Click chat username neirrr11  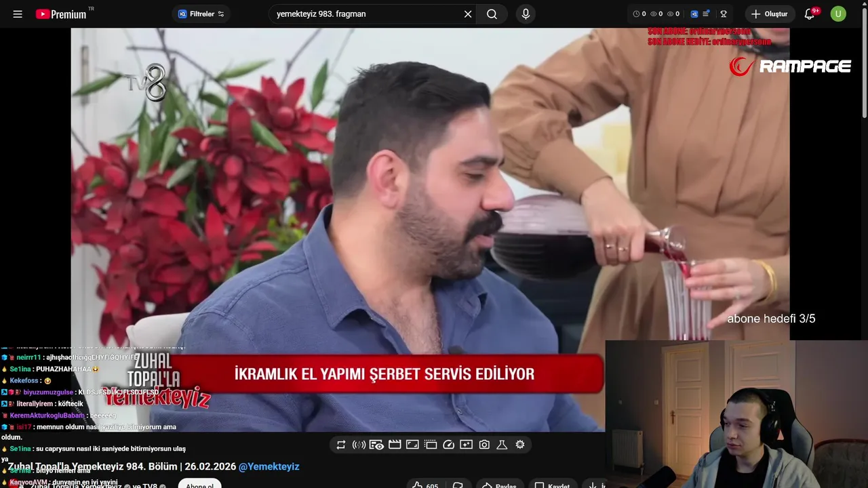tap(29, 357)
